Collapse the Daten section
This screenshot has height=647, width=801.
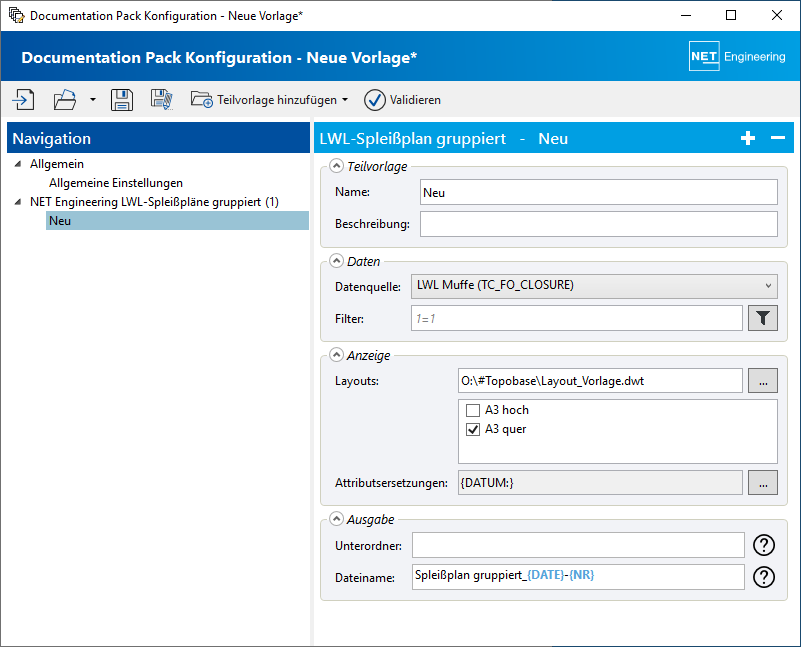tap(336, 260)
